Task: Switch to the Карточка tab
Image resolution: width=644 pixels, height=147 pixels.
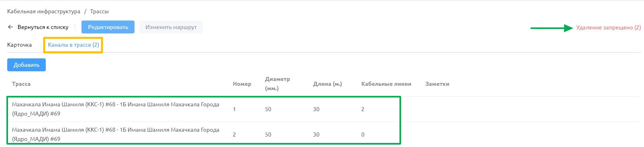Action: coord(19,45)
